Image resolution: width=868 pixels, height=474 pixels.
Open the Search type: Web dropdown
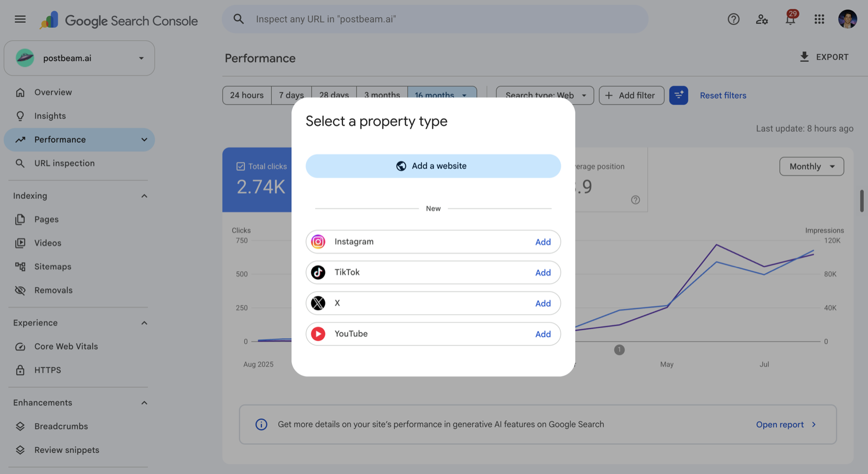pyautogui.click(x=545, y=96)
